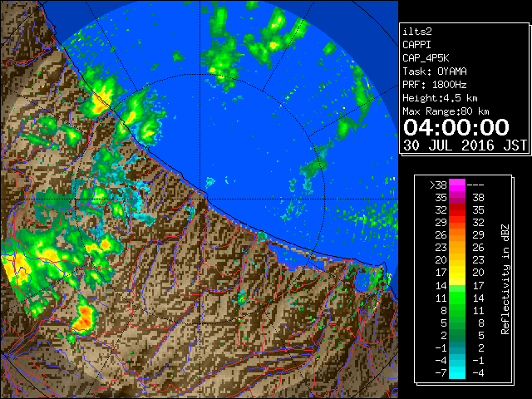Pick the magenta swatch atop the color scale
The image size is (532, 399).
pos(457,185)
